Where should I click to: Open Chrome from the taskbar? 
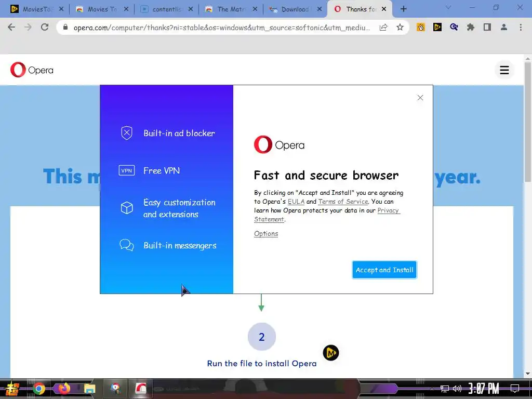(38, 389)
